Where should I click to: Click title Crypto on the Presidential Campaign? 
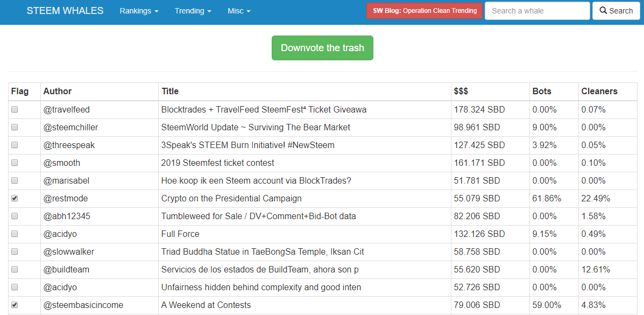click(231, 199)
